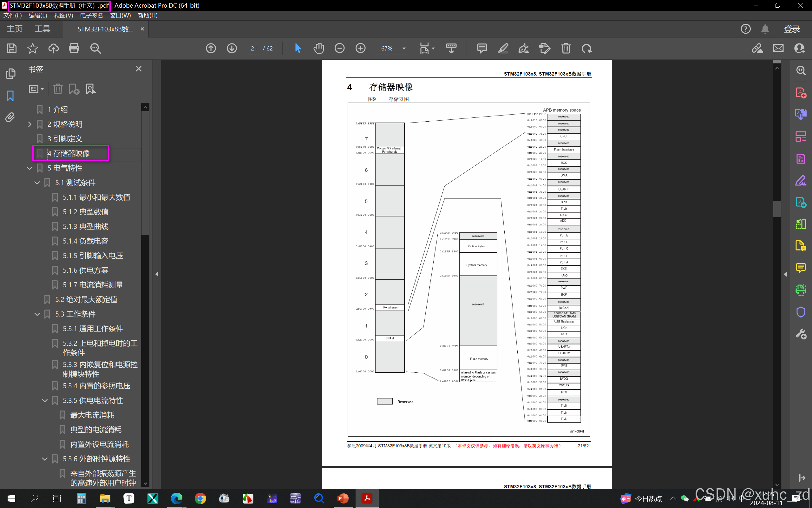Go to the next page arrow
This screenshot has width=812, height=508.
click(x=232, y=48)
